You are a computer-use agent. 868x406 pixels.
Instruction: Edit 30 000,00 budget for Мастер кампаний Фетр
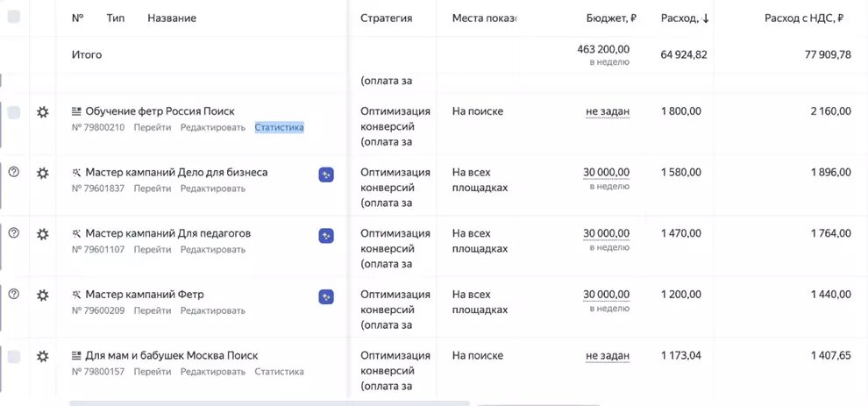(x=606, y=294)
